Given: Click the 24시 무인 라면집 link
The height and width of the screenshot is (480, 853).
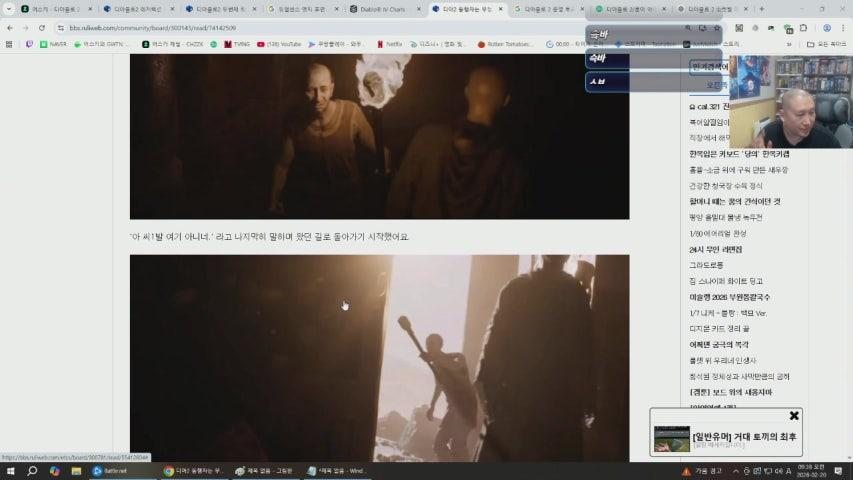Looking at the screenshot, I should point(715,249).
